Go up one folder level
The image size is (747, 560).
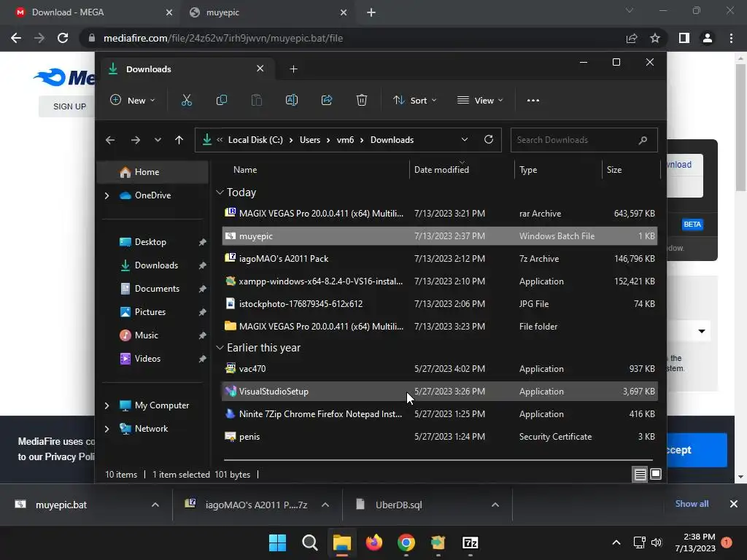coord(179,140)
